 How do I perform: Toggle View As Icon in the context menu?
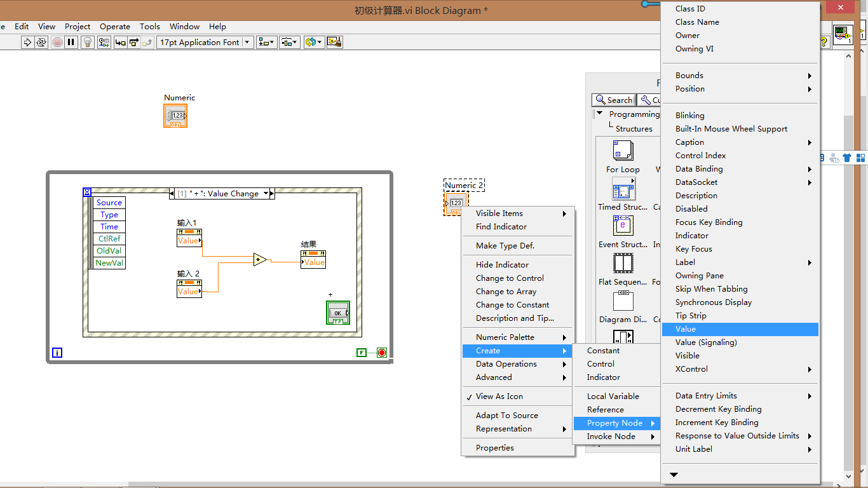(x=500, y=396)
